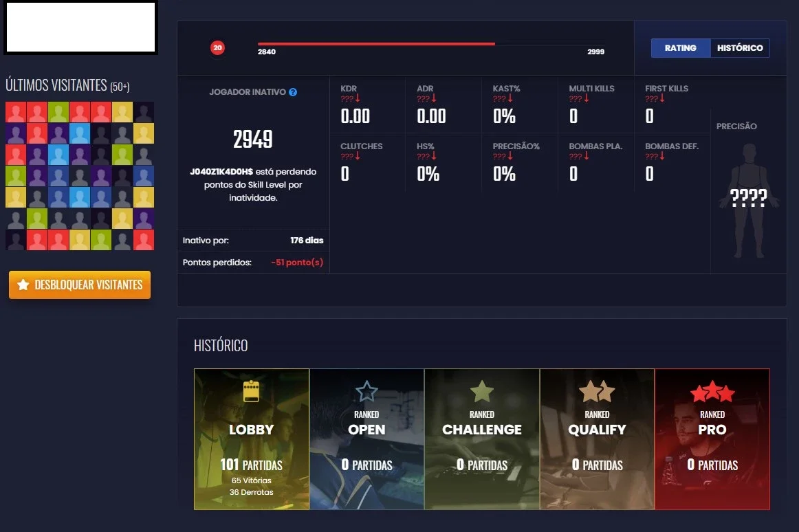Screen dimensions: 799x532
Task: Switch to the Histórico tab
Action: 740,48
